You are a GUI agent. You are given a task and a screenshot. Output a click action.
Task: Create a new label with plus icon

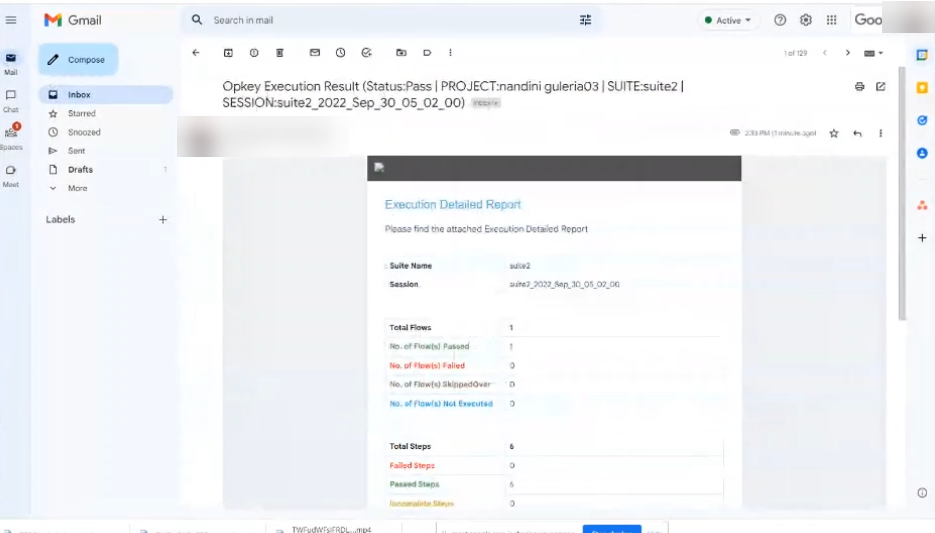(163, 219)
